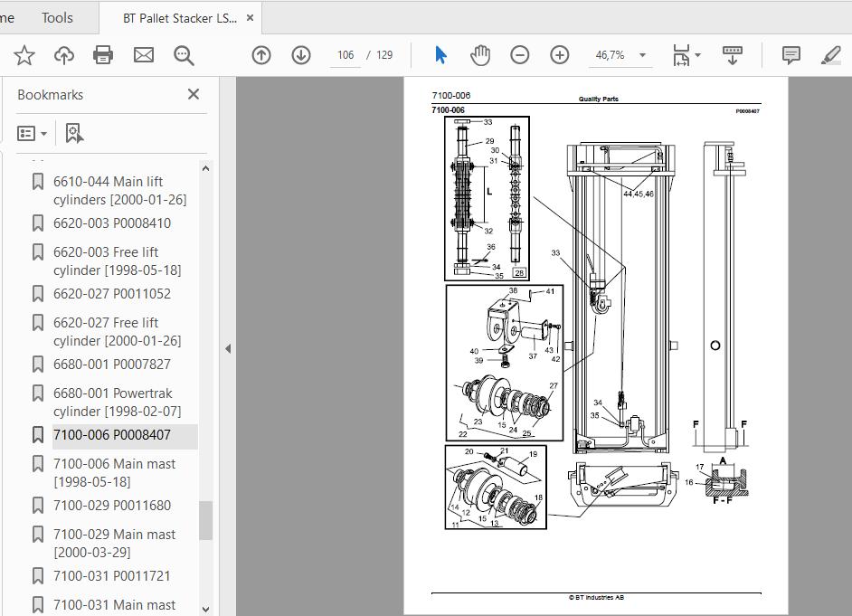This screenshot has height=616, width=852.
Task: Open the search magnifier tool
Action: click(x=184, y=56)
